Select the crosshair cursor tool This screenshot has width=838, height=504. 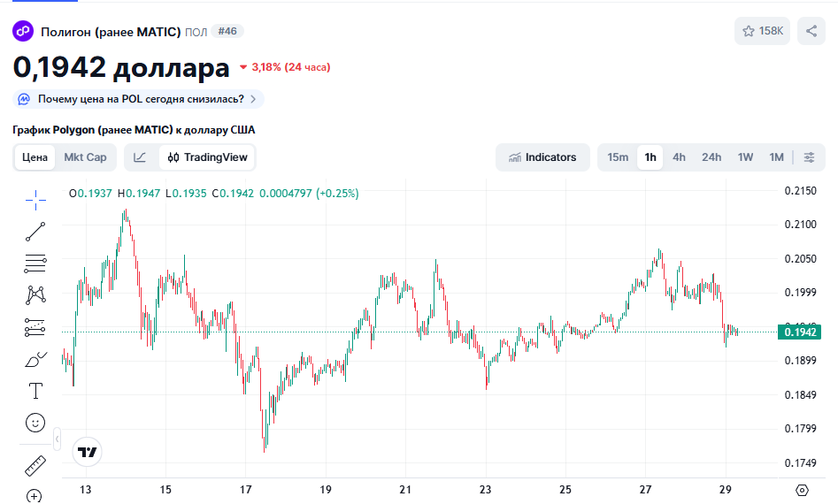pyautogui.click(x=35, y=200)
